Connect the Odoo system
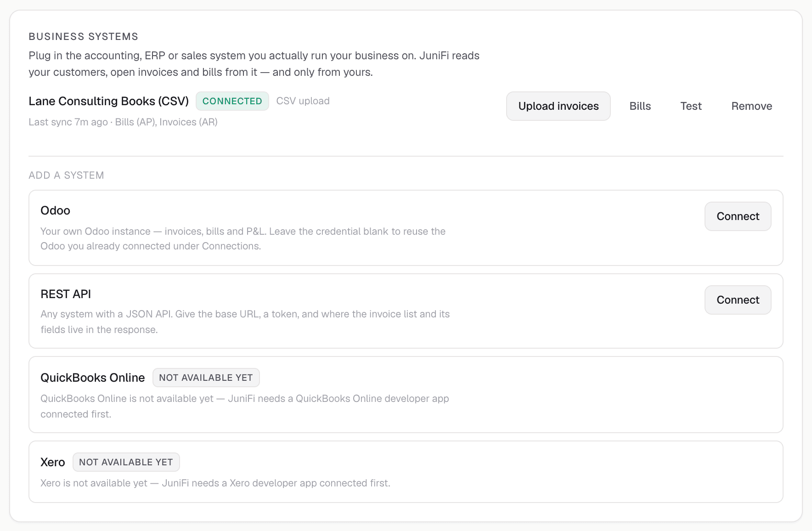Viewport: 812px width, 531px height. pos(738,216)
